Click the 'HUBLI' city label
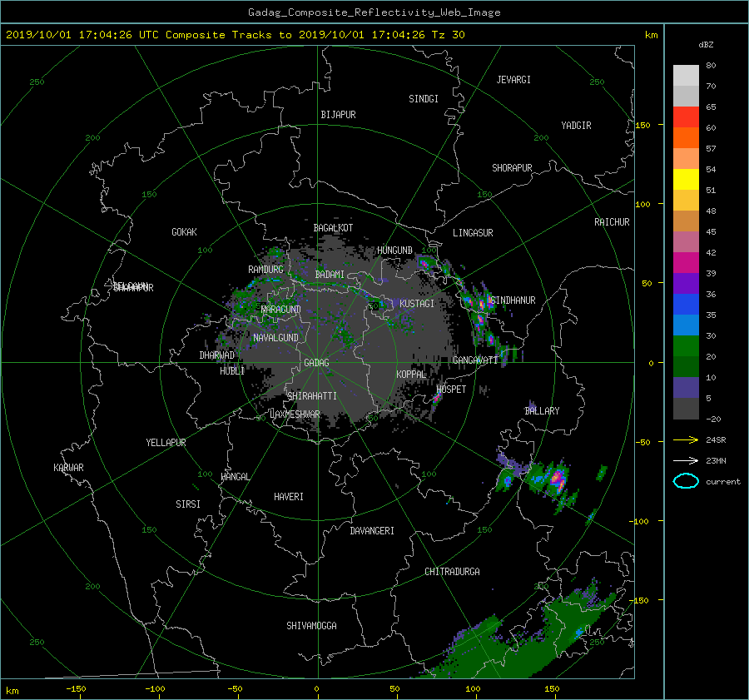 pyautogui.click(x=232, y=371)
